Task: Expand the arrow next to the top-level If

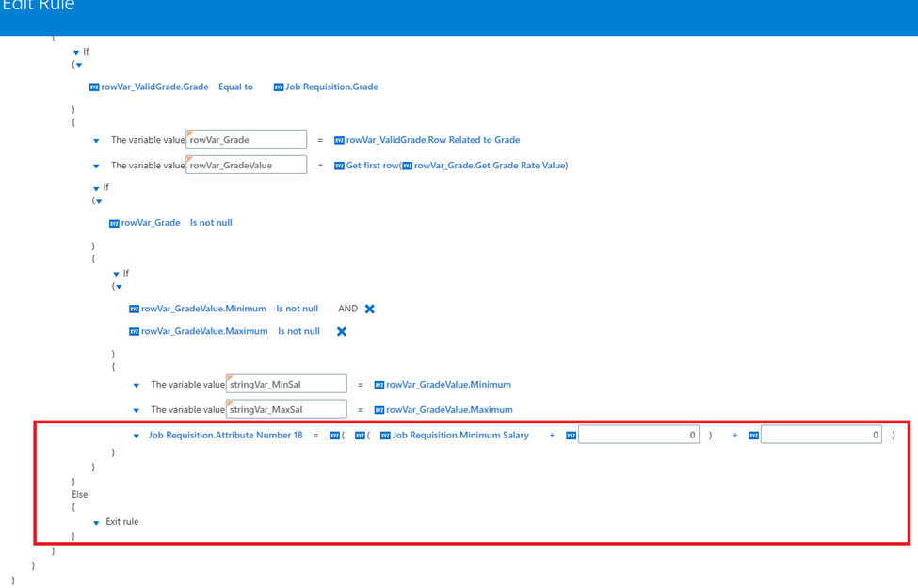Action: tap(75, 52)
